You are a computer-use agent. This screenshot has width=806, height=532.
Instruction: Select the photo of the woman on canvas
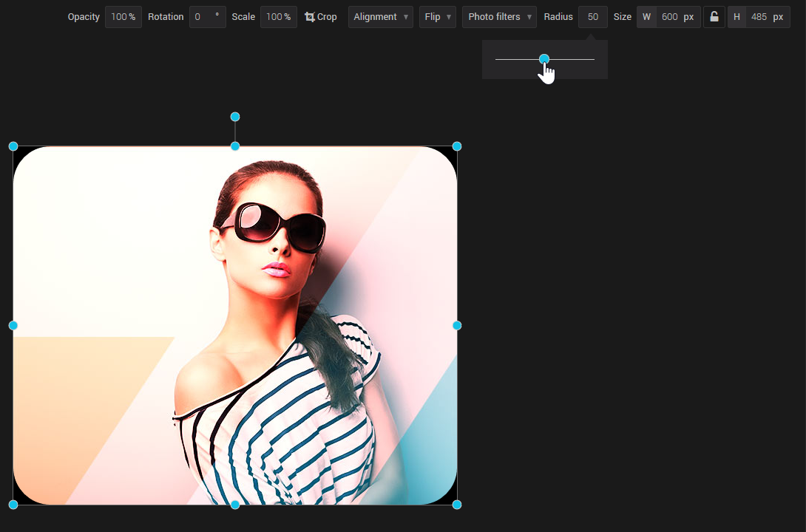[235, 325]
